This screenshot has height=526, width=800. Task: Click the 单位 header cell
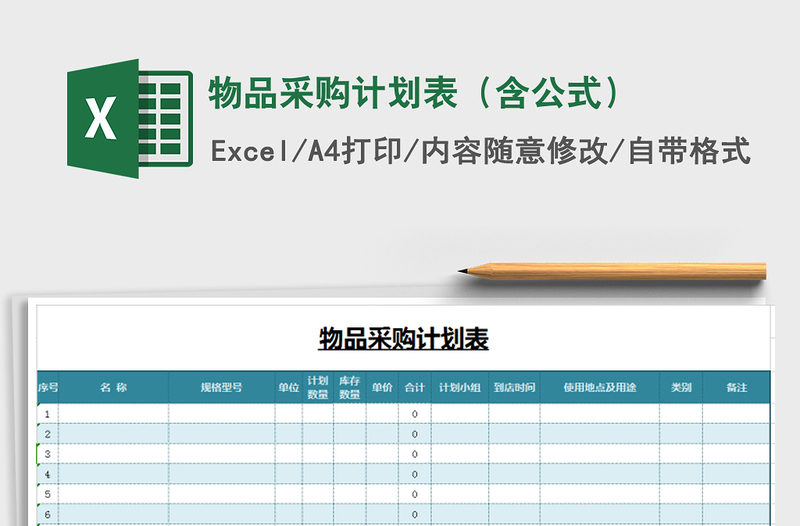tap(288, 387)
